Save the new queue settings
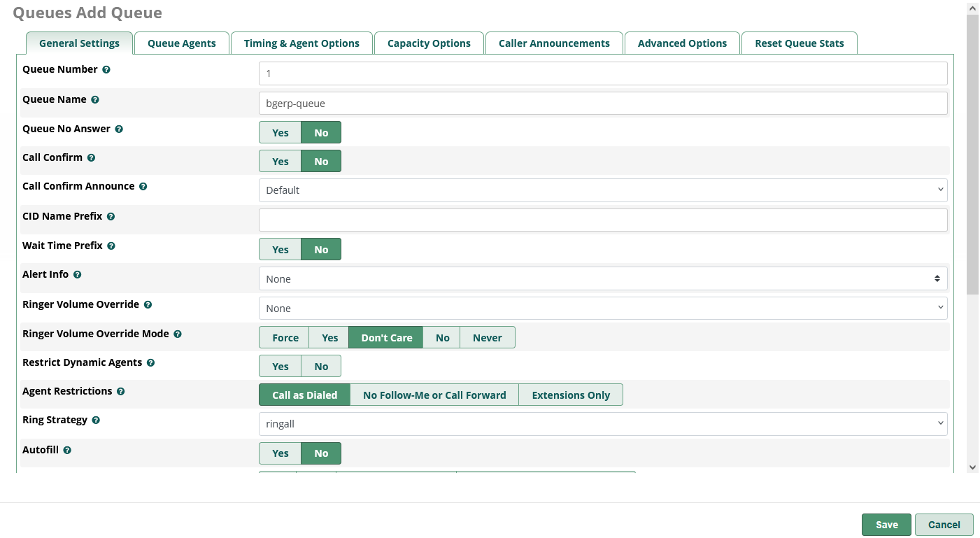This screenshot has width=980, height=538. pyautogui.click(x=886, y=525)
